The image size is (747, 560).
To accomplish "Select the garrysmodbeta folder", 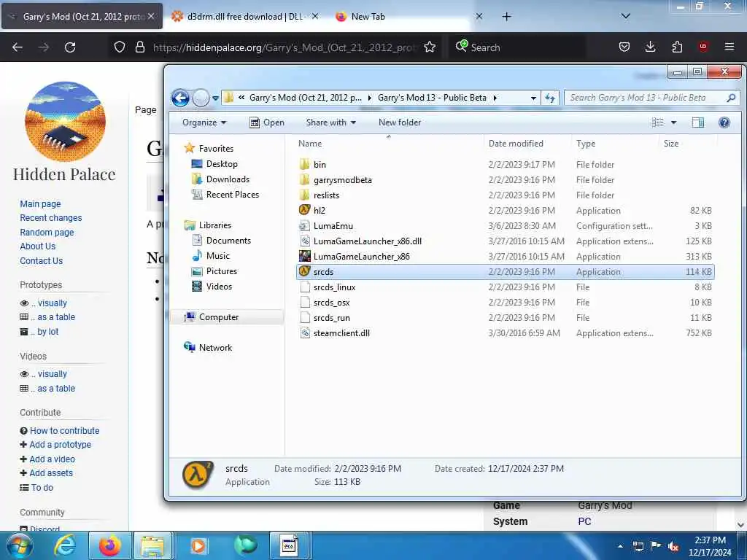I will point(343,180).
